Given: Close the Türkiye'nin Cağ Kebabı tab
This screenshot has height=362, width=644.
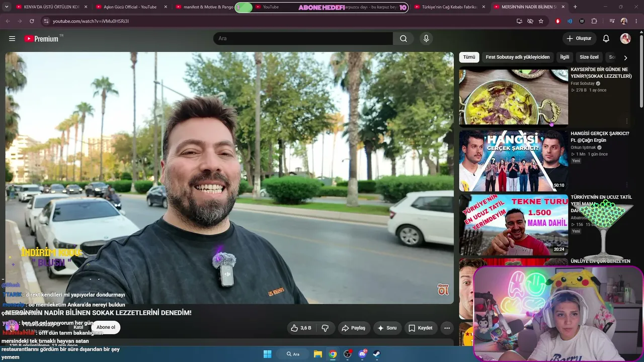Looking at the screenshot, I should point(484,7).
